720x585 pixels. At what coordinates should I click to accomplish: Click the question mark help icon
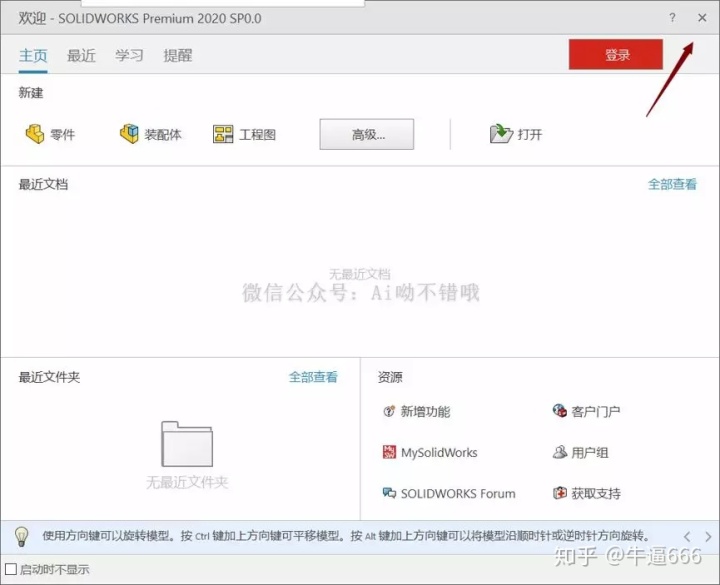pos(672,18)
